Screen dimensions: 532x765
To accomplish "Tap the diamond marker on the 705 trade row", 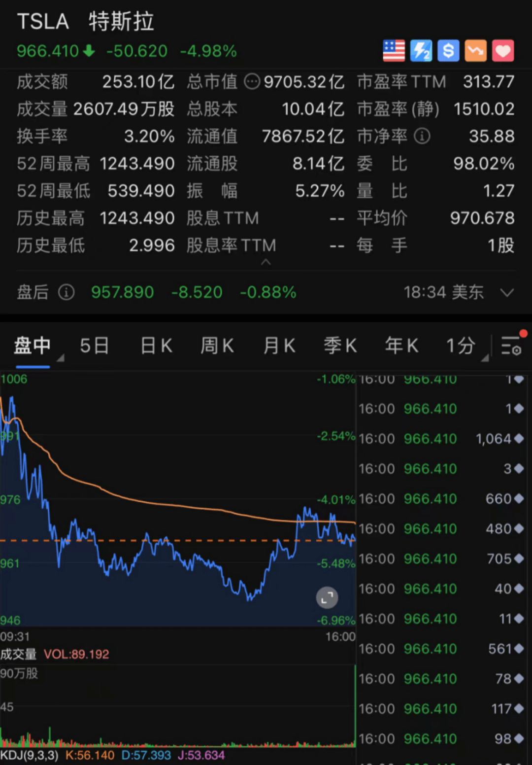I will tap(518, 559).
